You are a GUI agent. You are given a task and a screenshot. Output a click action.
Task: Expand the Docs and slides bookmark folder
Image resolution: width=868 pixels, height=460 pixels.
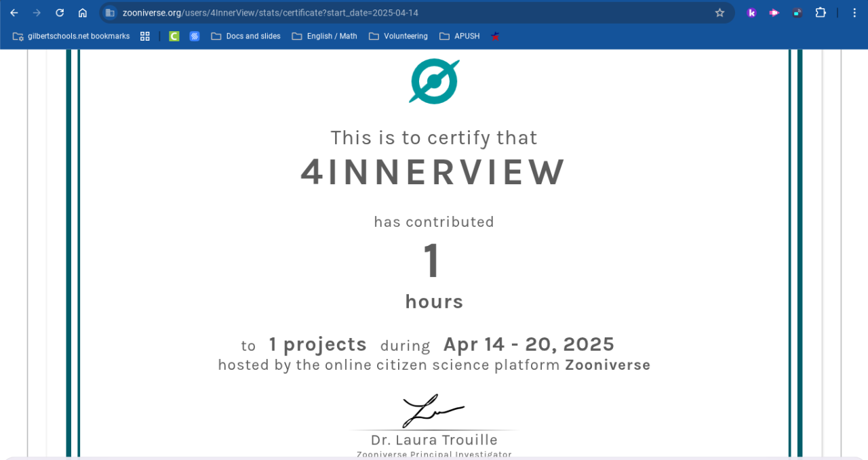tap(245, 36)
